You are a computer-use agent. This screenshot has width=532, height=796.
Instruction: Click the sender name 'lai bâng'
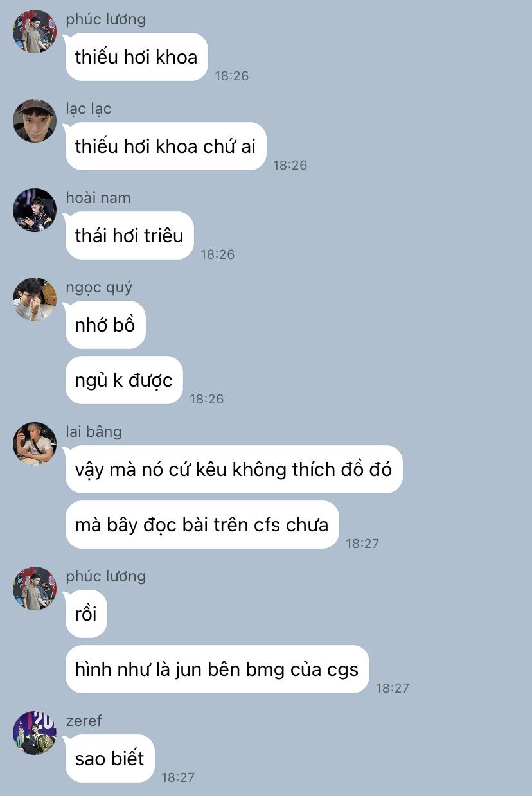tap(94, 432)
